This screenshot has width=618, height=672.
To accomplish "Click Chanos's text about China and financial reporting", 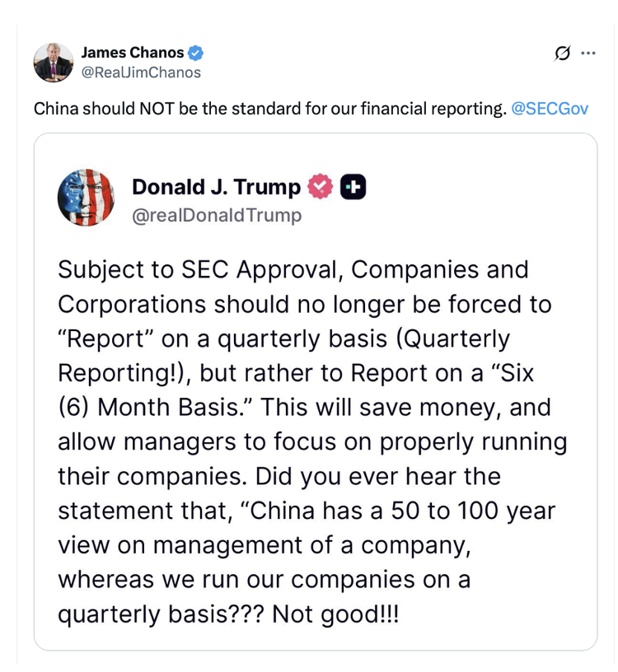I will tap(269, 109).
